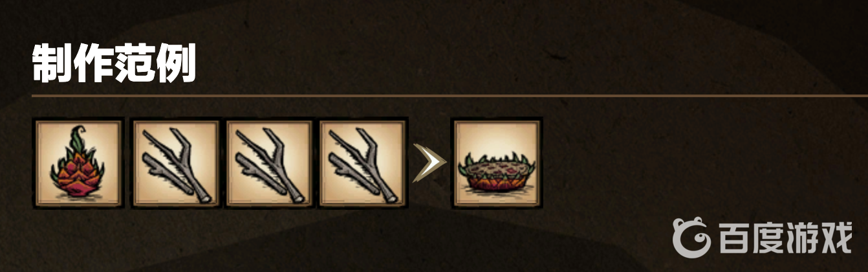
Task: Pick the last twigs slot before arrow
Action: point(362,163)
